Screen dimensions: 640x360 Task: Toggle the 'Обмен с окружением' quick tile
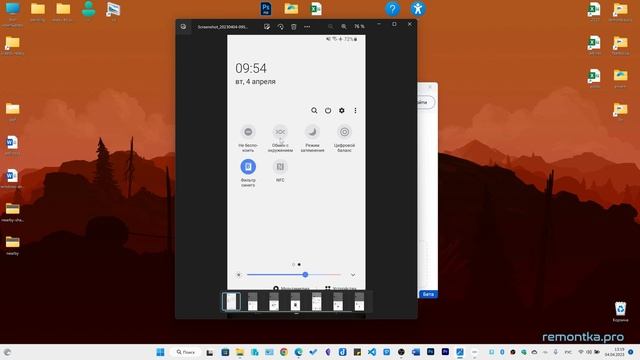pos(280,132)
